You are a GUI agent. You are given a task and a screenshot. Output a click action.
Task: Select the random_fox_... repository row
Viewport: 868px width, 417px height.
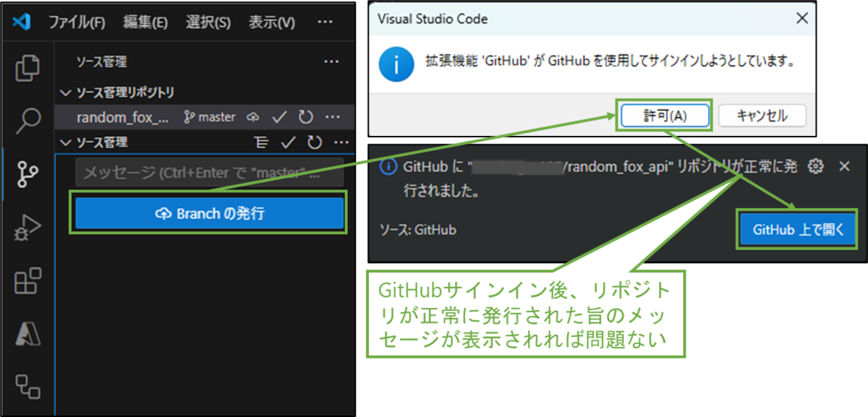205,116
